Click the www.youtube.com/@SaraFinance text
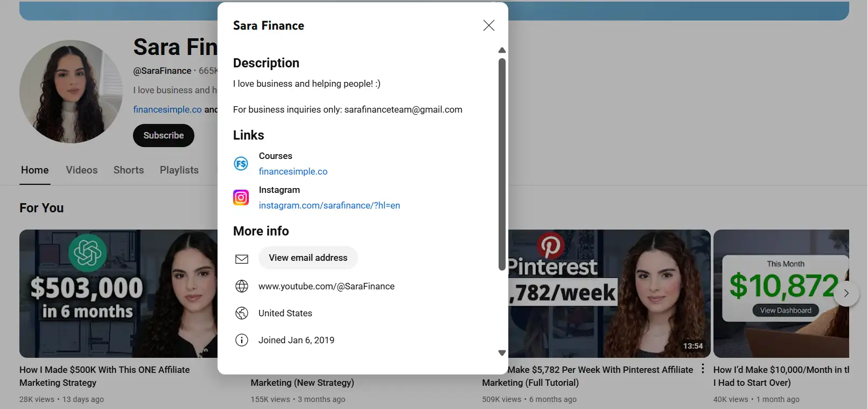This screenshot has height=409, width=868. pyautogui.click(x=326, y=286)
